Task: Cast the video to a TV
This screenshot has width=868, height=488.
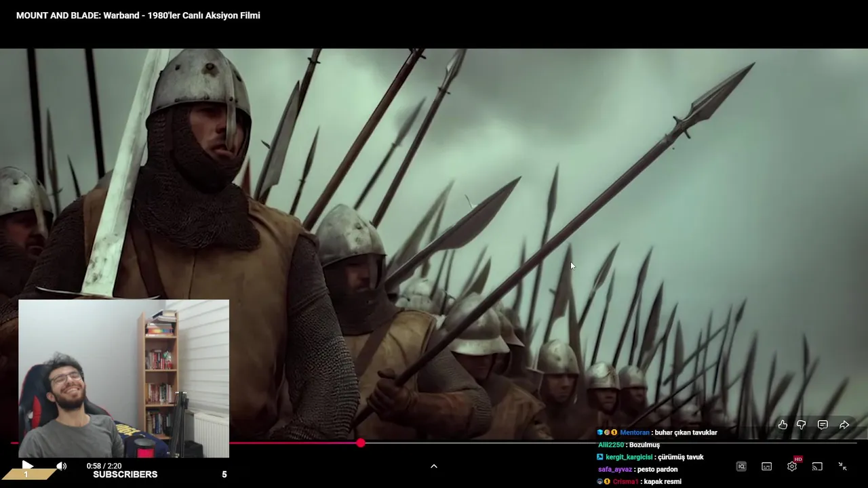Action: coord(817,466)
